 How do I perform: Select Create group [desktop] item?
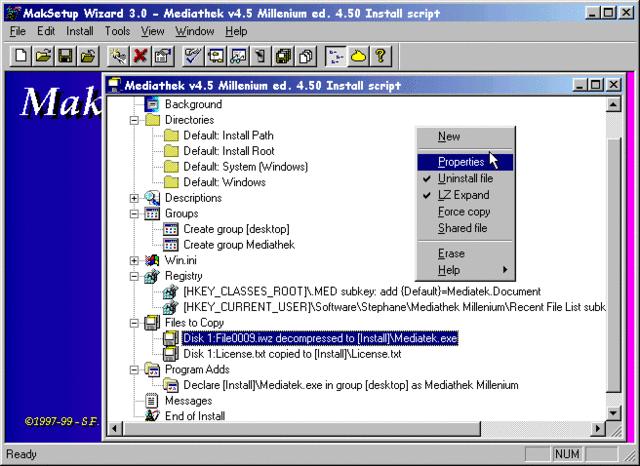point(236,229)
